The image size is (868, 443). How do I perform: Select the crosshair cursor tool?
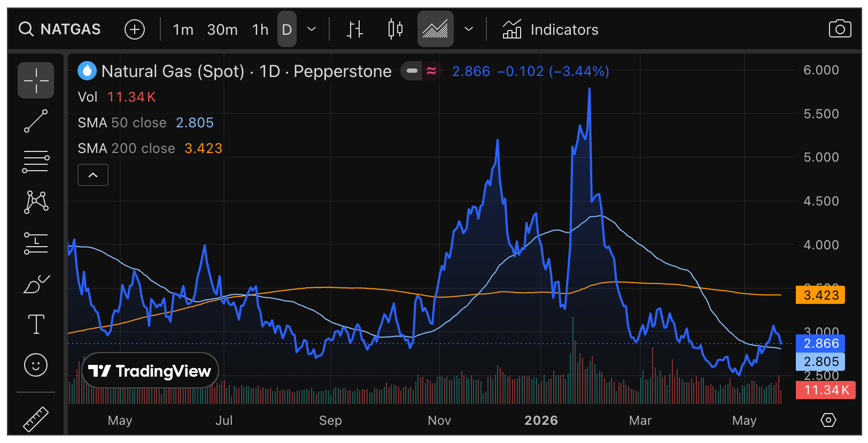[36, 80]
